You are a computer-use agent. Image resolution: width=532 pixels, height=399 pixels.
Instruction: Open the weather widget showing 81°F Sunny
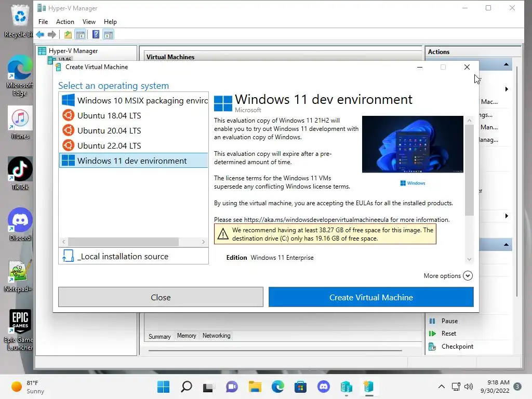point(28,387)
